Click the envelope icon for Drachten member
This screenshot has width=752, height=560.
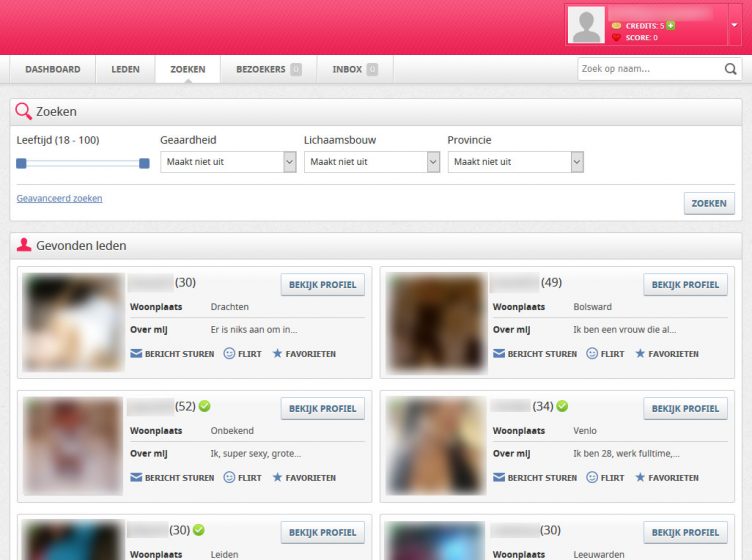[x=136, y=354]
